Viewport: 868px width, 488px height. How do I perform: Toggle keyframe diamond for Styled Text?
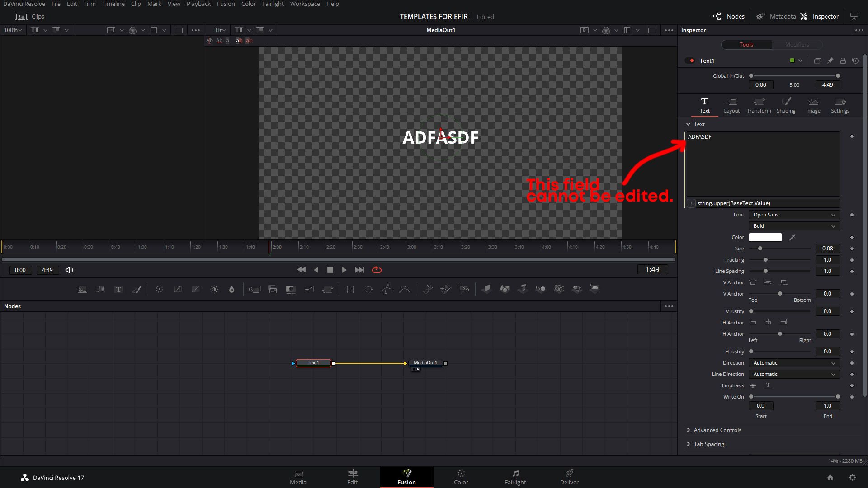tap(852, 136)
